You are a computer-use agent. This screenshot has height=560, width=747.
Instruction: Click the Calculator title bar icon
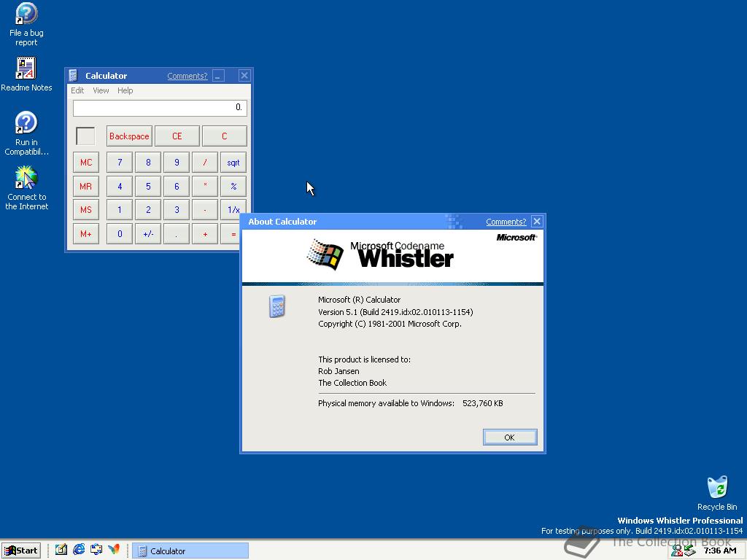click(x=74, y=75)
